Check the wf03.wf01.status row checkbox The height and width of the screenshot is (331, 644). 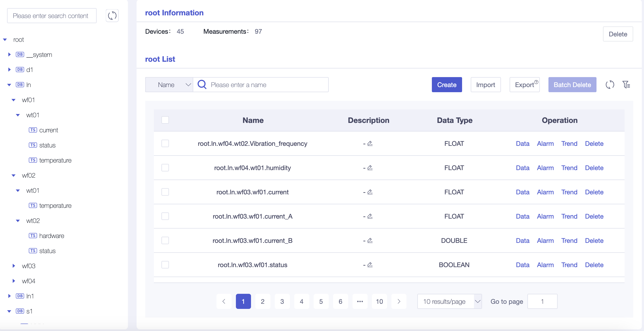coord(165,265)
